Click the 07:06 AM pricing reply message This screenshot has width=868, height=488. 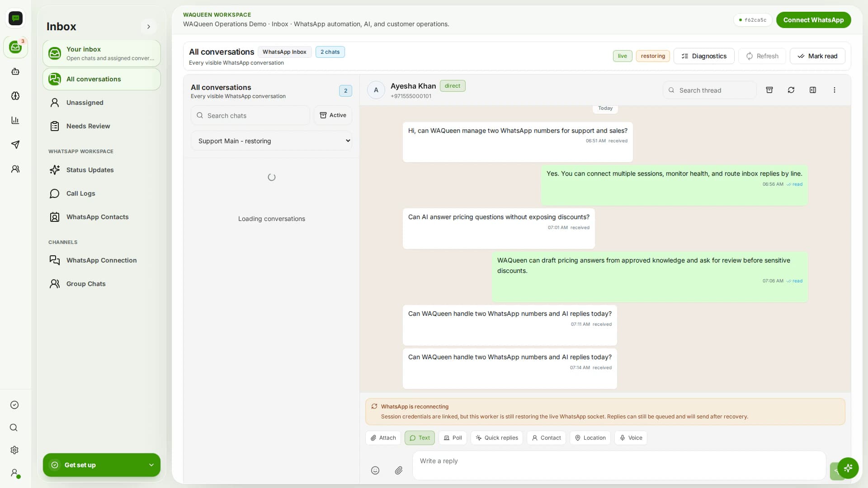650,277
